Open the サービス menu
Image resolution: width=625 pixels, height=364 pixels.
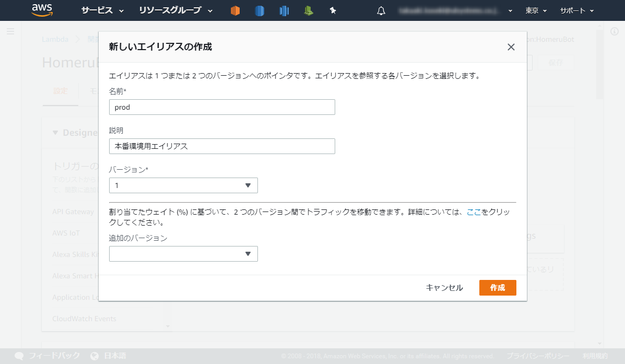(96, 10)
